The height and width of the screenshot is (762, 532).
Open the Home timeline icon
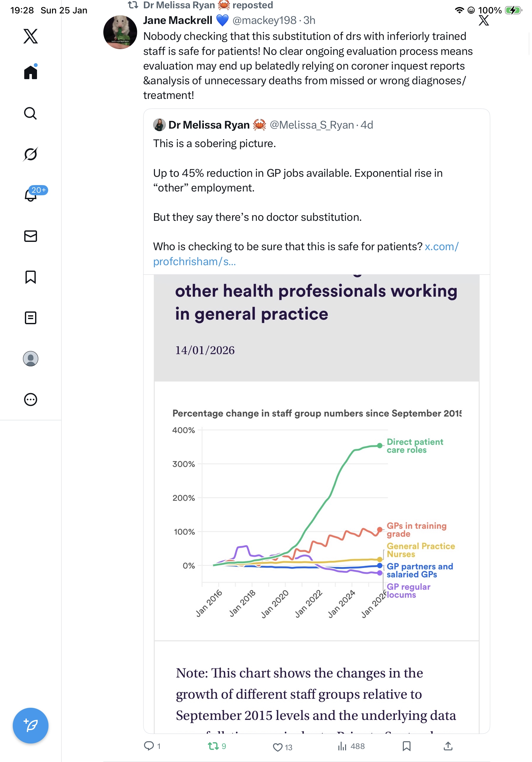31,72
